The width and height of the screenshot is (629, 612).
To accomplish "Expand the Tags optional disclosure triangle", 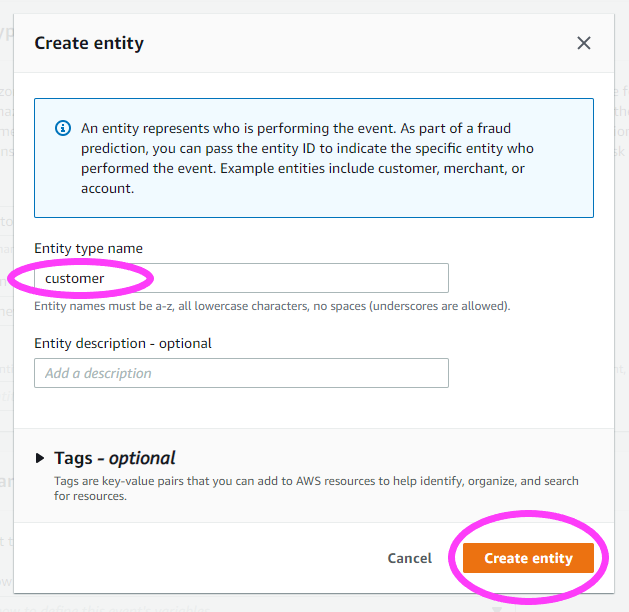I will click(x=40, y=458).
